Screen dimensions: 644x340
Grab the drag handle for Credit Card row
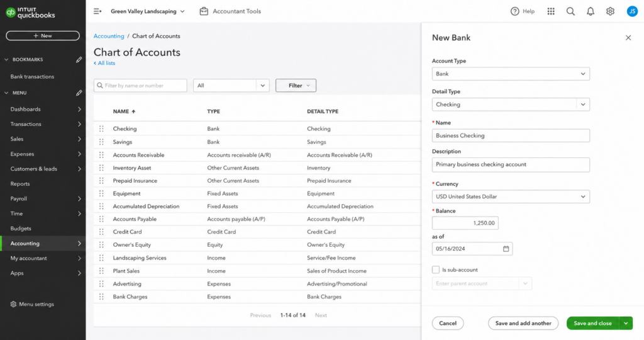point(101,232)
